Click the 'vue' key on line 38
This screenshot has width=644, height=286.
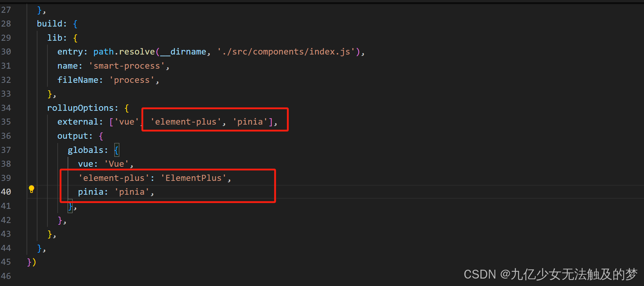pos(85,164)
